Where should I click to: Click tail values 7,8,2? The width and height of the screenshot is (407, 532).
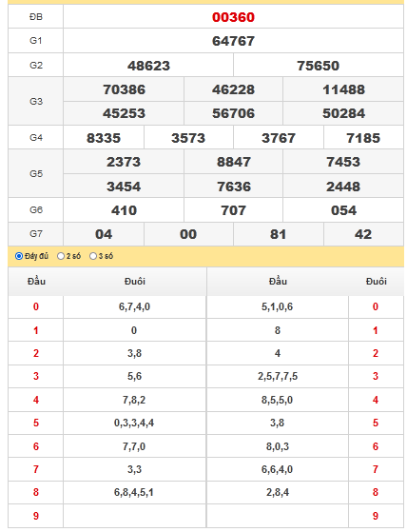134,400
